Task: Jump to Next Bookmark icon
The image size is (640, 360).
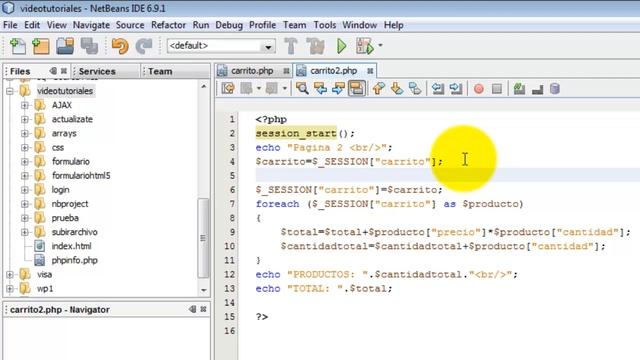Action: pyautogui.click(x=397, y=89)
